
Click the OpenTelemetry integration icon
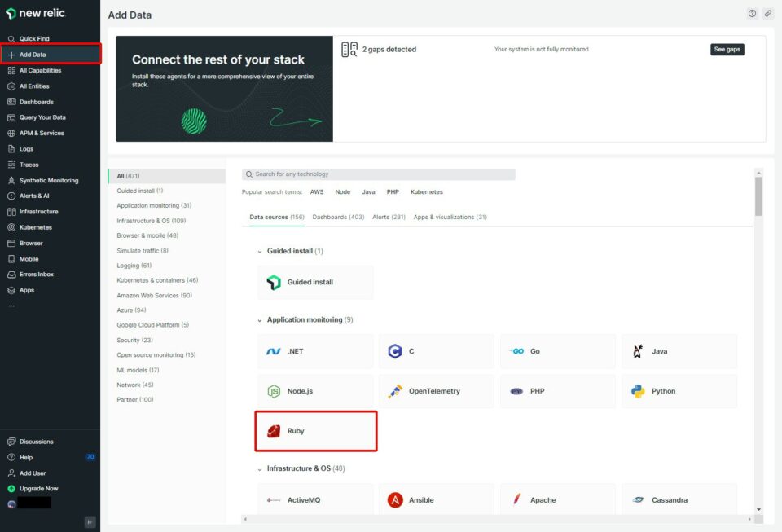point(397,391)
